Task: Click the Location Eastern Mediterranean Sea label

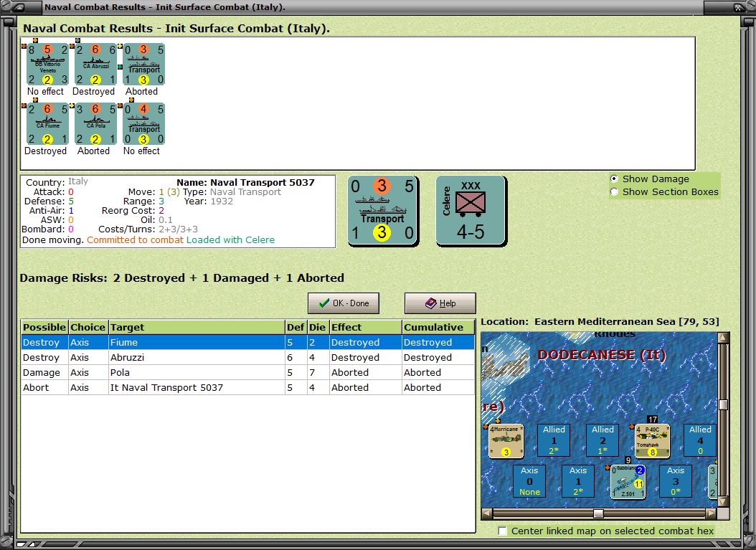Action: click(x=600, y=321)
